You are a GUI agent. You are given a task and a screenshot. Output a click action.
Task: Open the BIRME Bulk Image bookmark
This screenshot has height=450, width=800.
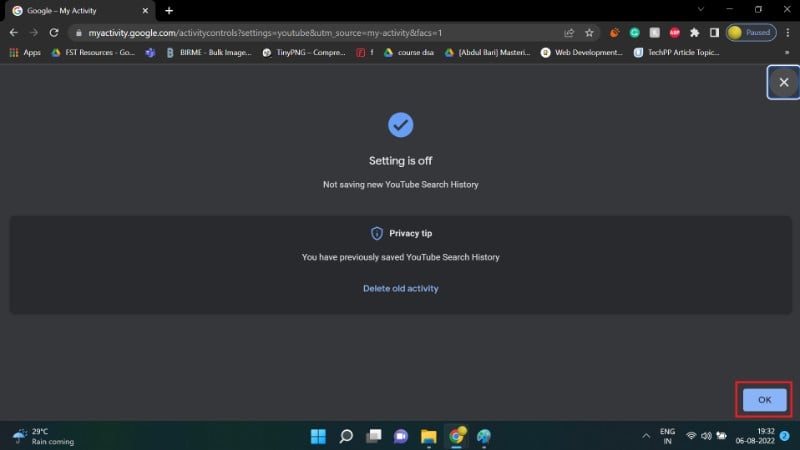[x=209, y=53]
